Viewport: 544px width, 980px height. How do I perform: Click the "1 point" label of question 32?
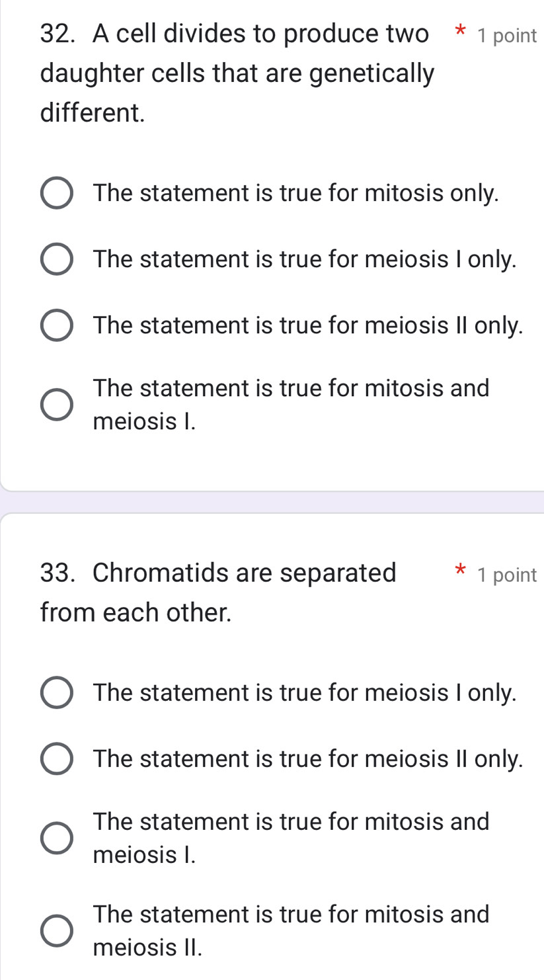click(504, 36)
